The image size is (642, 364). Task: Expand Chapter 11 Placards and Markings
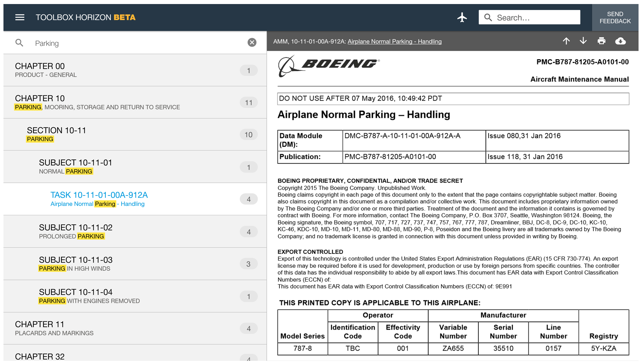coord(135,328)
